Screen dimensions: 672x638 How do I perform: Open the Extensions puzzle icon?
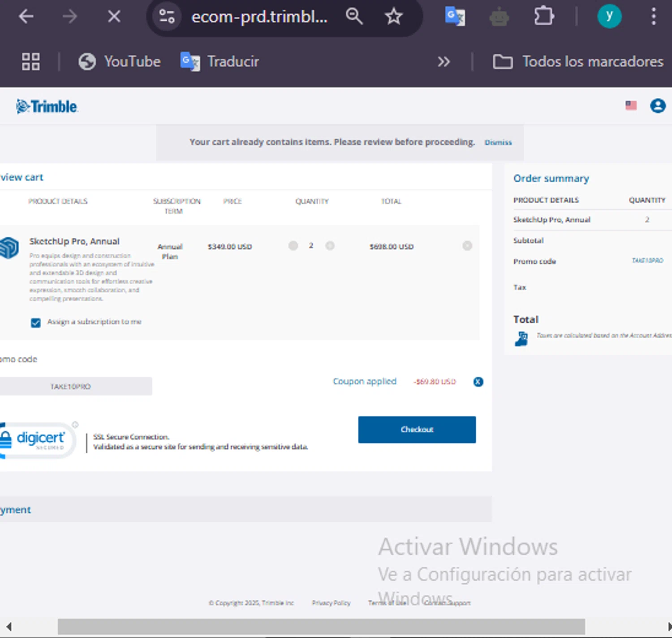(544, 17)
